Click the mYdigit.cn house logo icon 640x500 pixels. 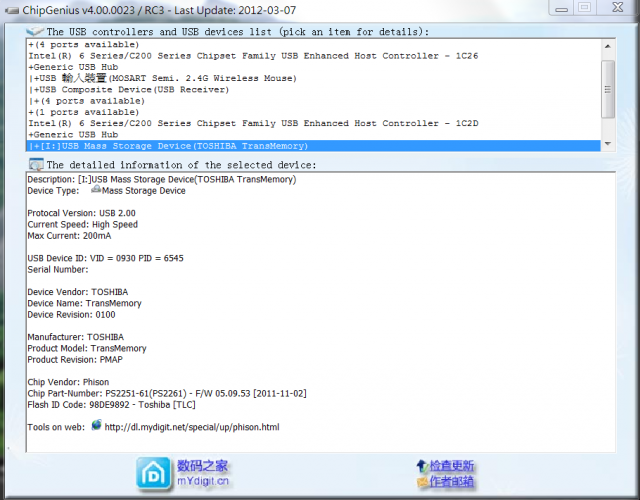153,473
